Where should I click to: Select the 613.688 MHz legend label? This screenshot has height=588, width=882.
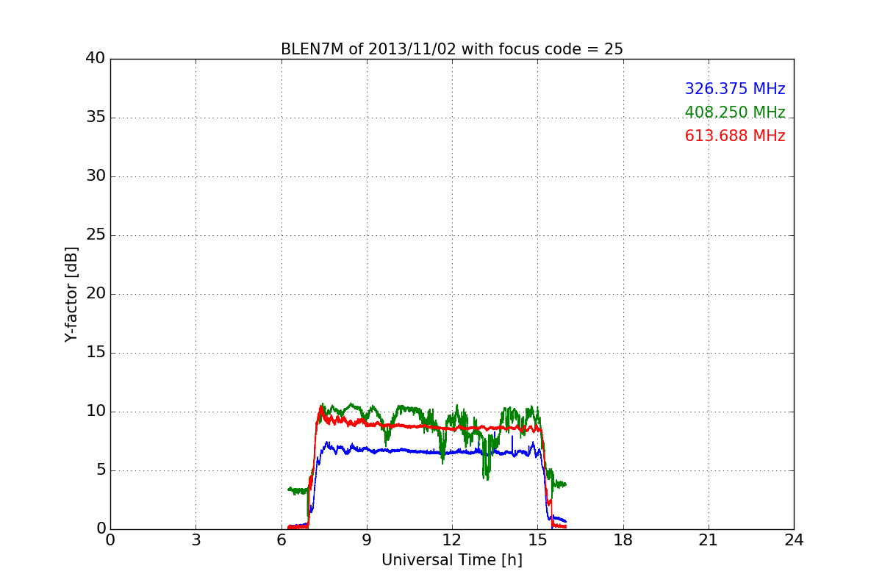735,136
